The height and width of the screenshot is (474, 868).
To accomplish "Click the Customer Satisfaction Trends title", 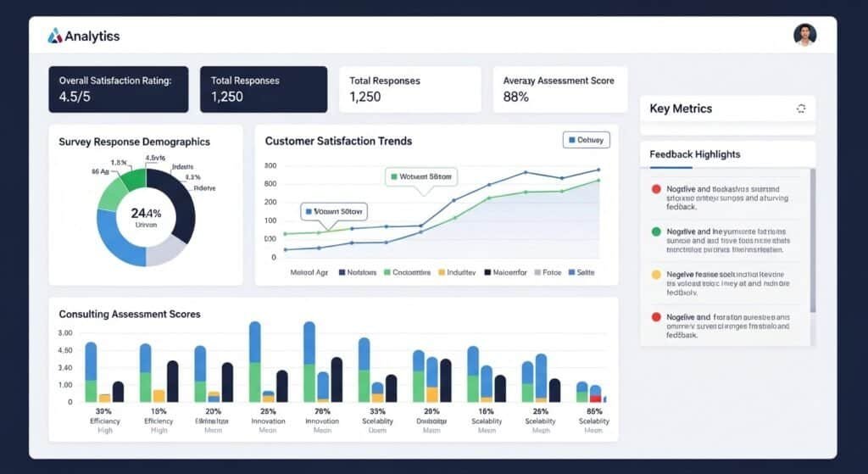I will 339,142.
